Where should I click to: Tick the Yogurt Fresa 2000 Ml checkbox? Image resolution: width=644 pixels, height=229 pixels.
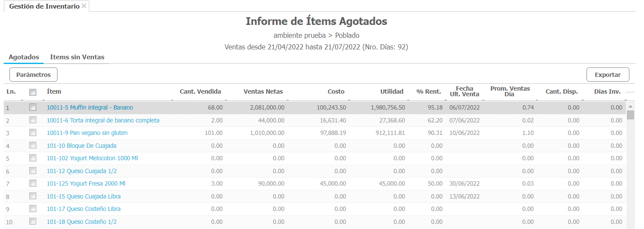(x=33, y=183)
